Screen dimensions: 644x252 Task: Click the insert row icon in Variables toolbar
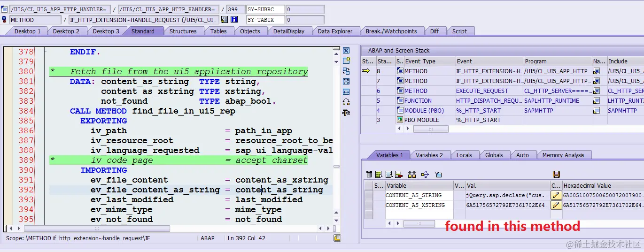[389, 175]
